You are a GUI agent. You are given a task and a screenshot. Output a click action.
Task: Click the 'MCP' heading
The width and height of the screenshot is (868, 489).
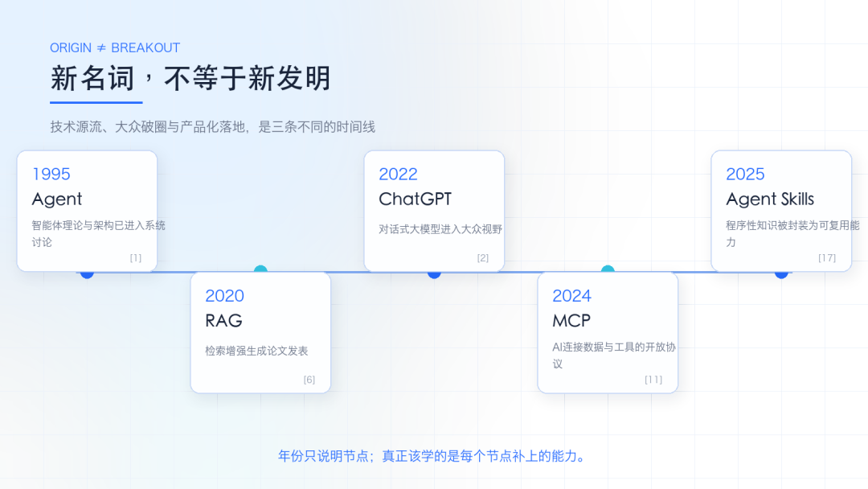point(571,321)
